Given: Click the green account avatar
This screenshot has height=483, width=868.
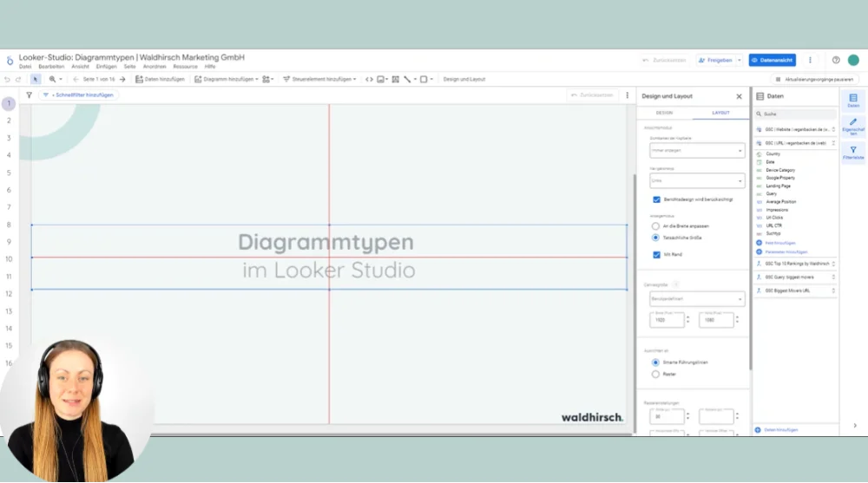Looking at the screenshot, I should tap(853, 60).
